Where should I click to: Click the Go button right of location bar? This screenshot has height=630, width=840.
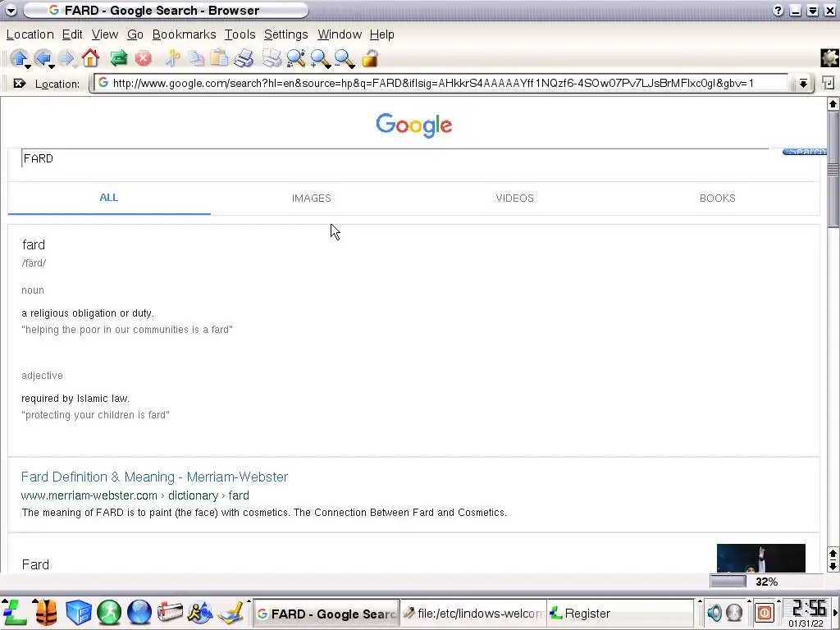pyautogui.click(x=829, y=83)
